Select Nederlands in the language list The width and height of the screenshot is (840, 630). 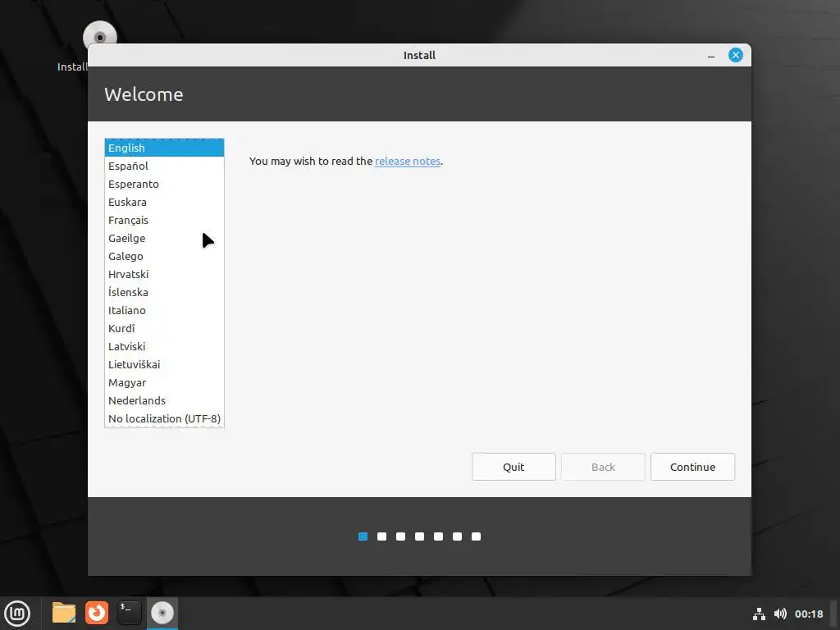(x=164, y=400)
